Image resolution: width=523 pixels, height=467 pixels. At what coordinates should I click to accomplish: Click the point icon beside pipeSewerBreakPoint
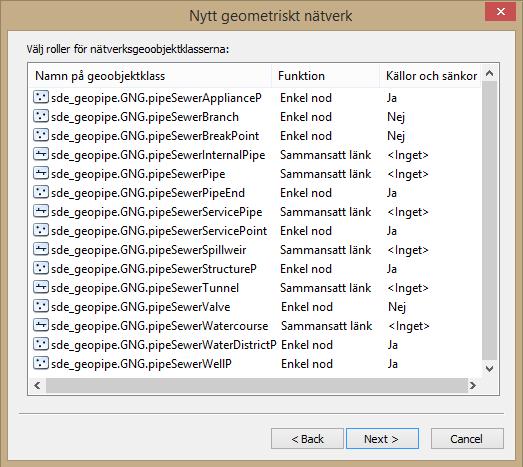point(41,135)
